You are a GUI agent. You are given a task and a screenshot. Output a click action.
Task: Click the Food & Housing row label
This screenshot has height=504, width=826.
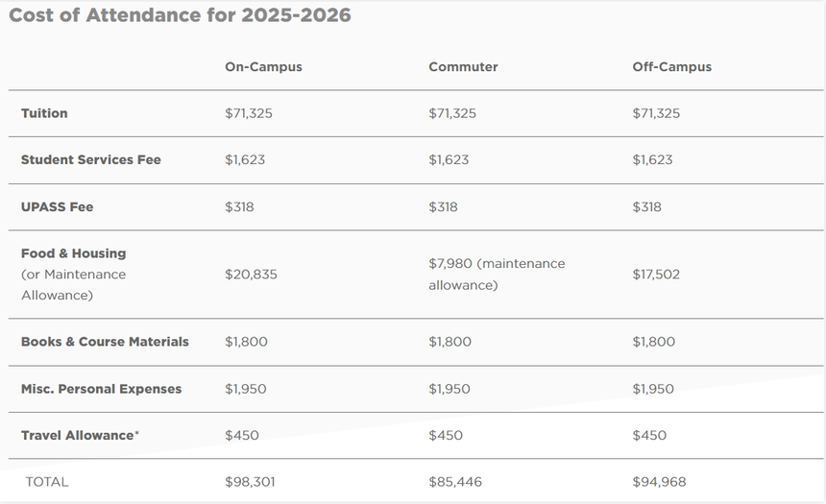point(73,254)
